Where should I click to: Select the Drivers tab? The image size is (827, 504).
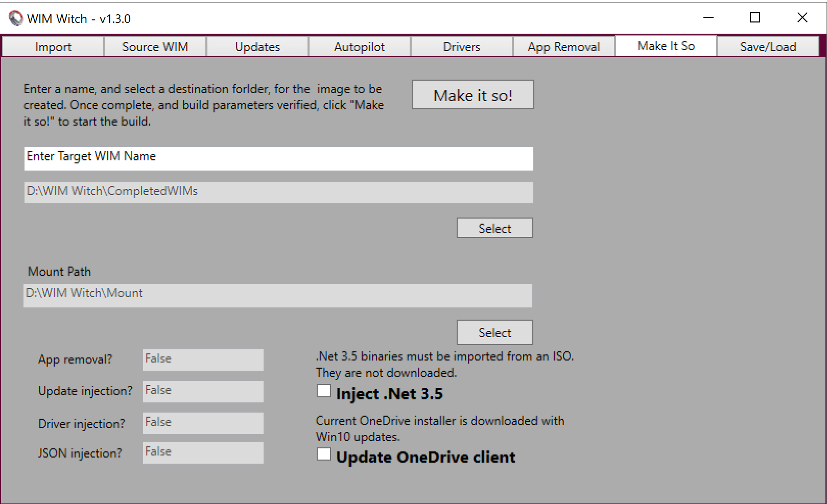(462, 46)
